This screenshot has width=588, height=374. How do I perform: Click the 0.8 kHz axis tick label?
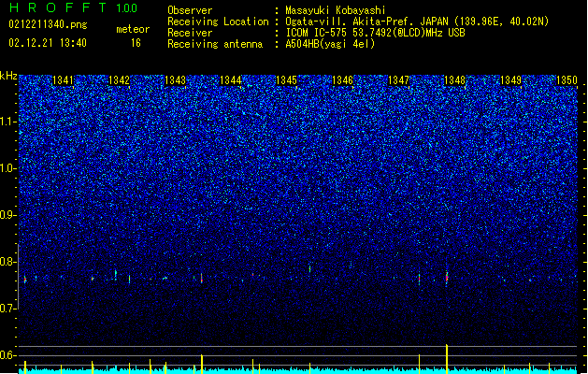point(7,262)
